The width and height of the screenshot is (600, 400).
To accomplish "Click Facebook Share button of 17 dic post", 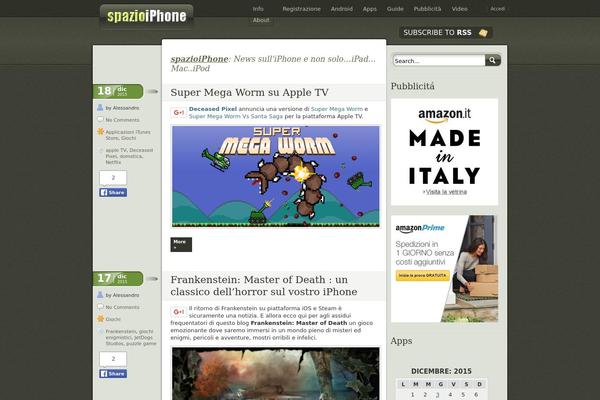I will click(113, 374).
